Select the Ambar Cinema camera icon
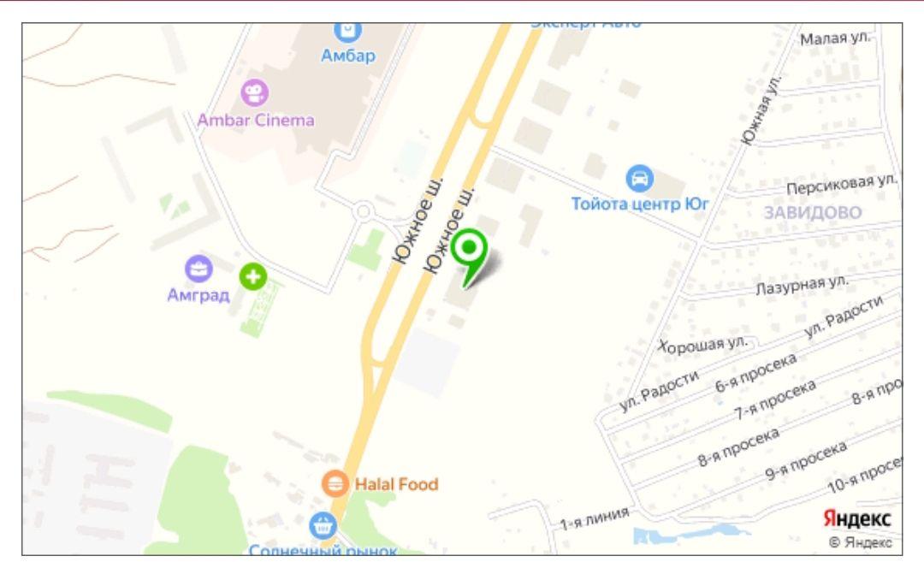 (x=255, y=92)
